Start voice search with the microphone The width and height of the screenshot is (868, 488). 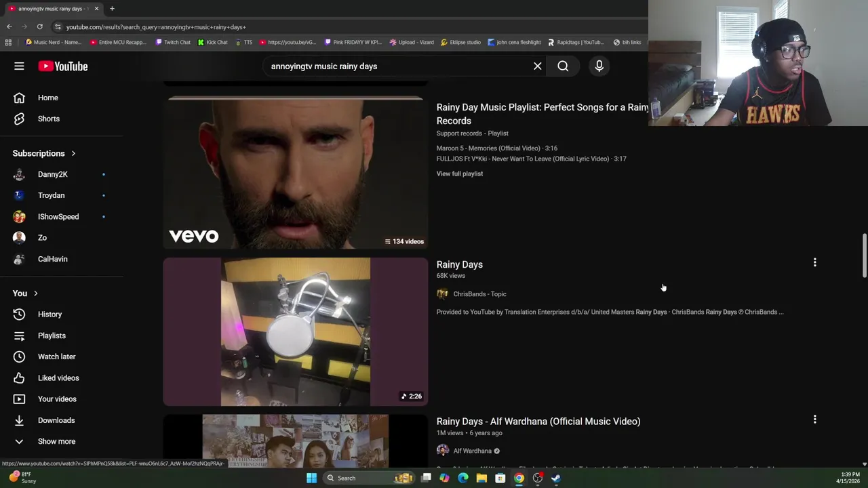tap(599, 66)
